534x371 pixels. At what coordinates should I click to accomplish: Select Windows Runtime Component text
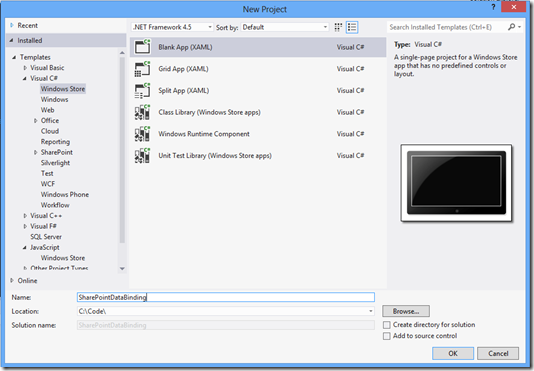(204, 134)
